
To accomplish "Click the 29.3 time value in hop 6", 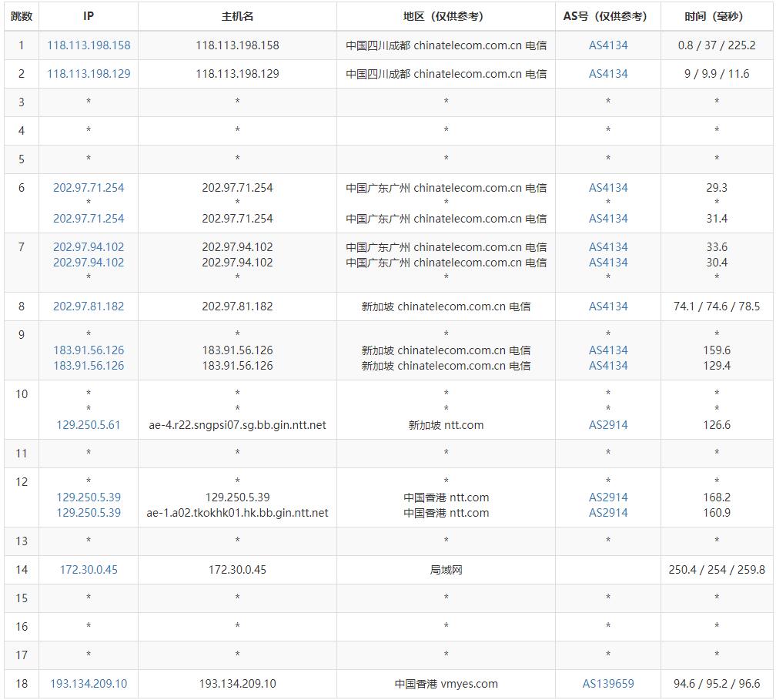I will 717,188.
